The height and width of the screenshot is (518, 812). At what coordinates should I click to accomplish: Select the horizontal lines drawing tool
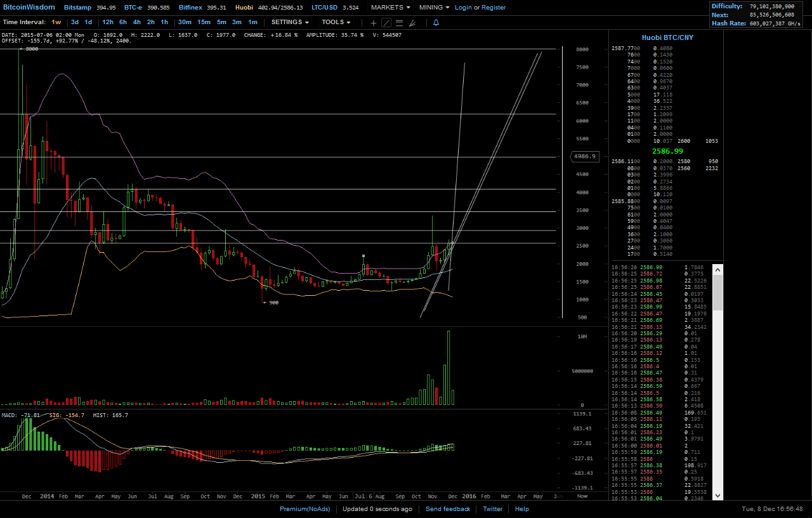click(399, 23)
